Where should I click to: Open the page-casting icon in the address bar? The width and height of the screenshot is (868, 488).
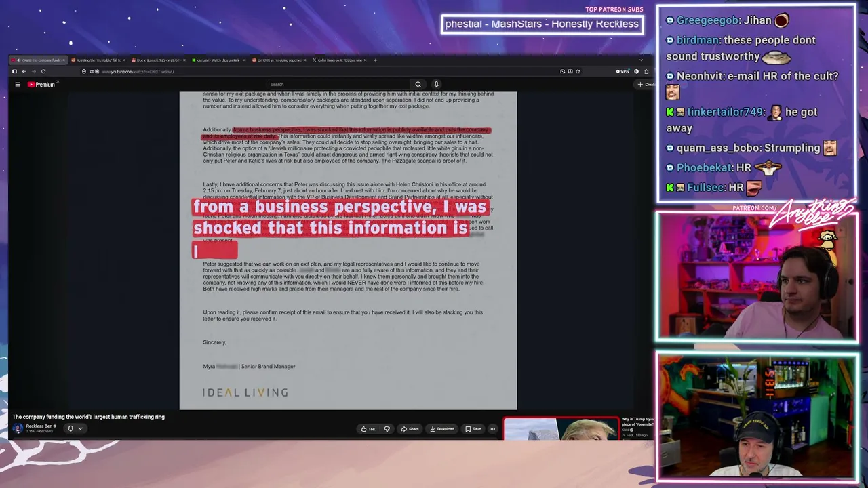[x=562, y=71]
